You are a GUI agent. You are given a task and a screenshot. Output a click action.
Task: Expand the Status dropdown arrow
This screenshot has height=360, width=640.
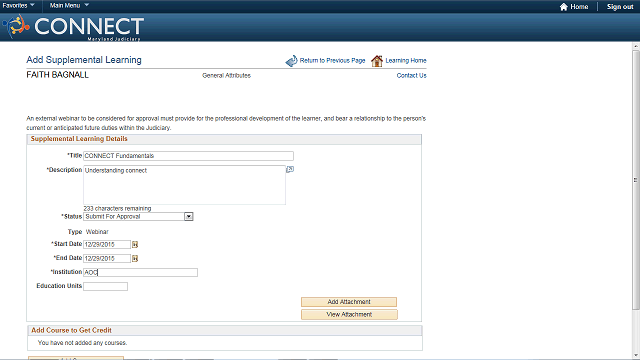point(189,217)
